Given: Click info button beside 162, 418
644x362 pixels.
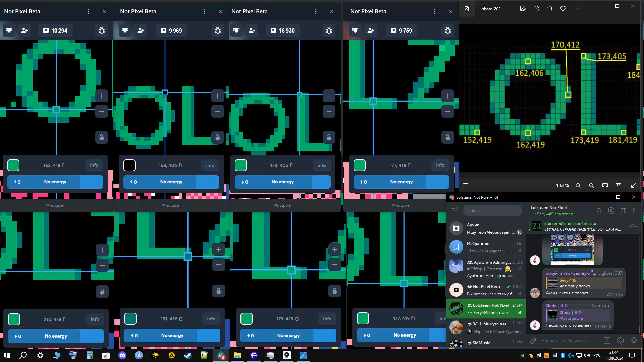Looking at the screenshot, I should tap(94, 165).
